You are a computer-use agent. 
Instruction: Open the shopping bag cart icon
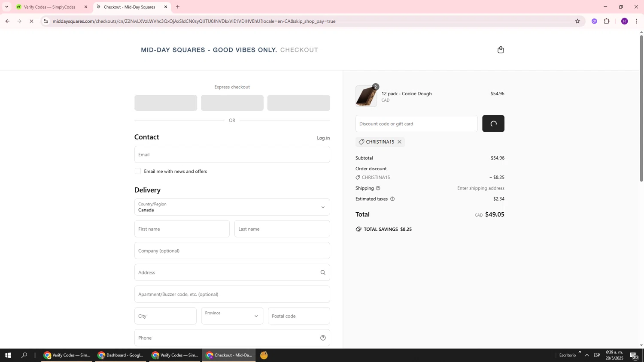coord(501,50)
